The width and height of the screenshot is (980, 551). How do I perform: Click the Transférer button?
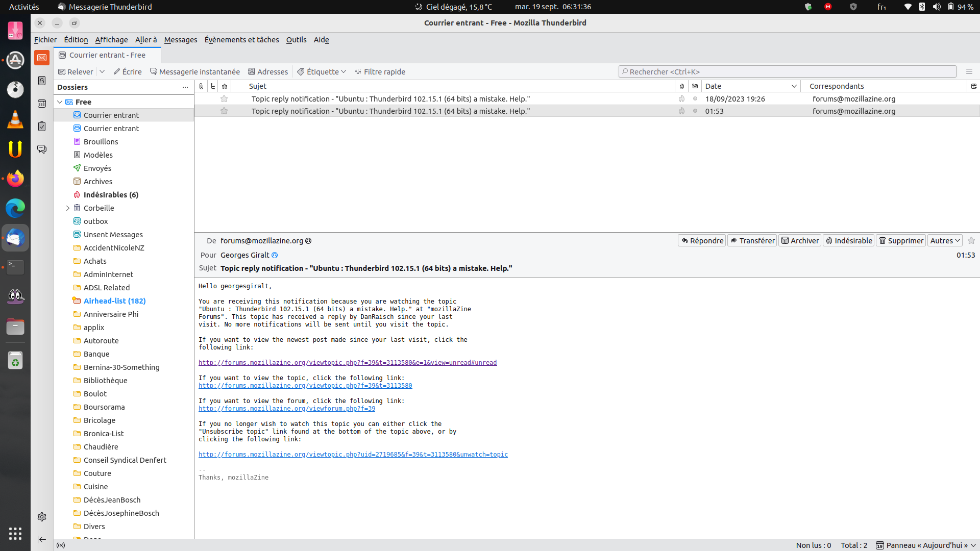(752, 241)
